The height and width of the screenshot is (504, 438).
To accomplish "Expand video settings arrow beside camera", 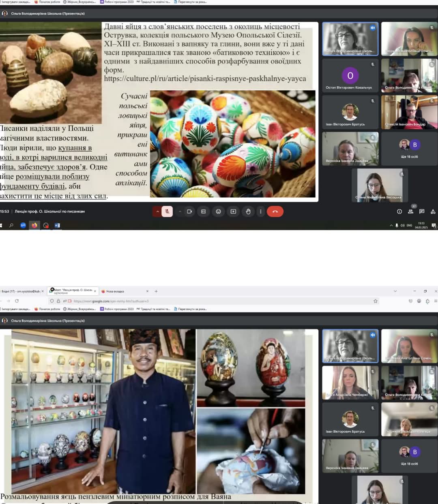I will point(180,211).
